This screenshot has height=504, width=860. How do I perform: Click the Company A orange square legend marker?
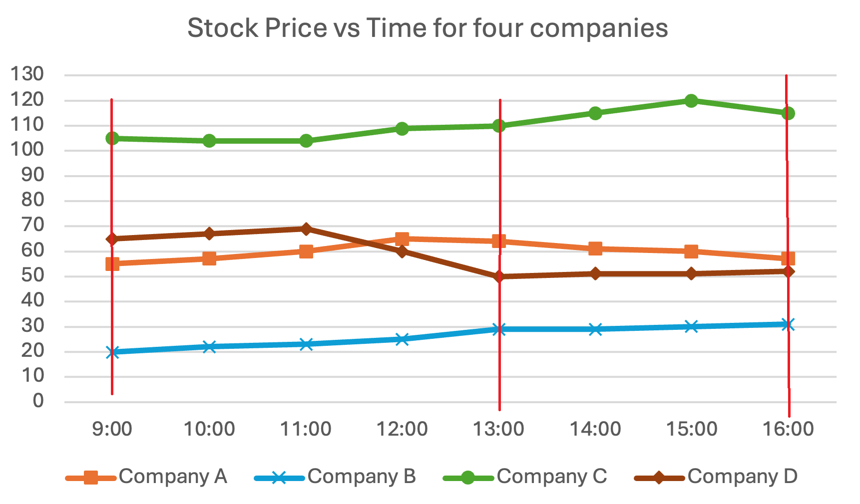pos(90,478)
